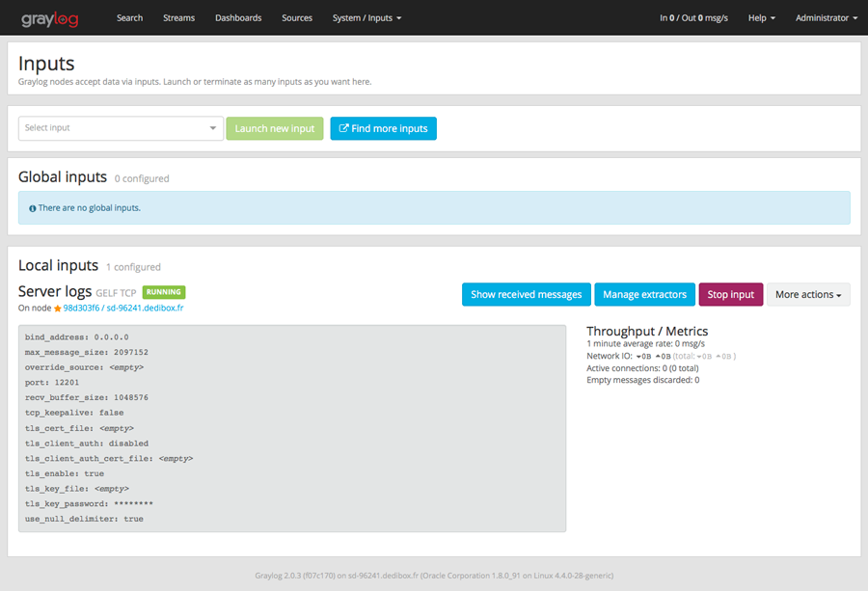This screenshot has width=868, height=591.
Task: Click 'tls_key_file: <empty>' line
Action: tap(77, 489)
